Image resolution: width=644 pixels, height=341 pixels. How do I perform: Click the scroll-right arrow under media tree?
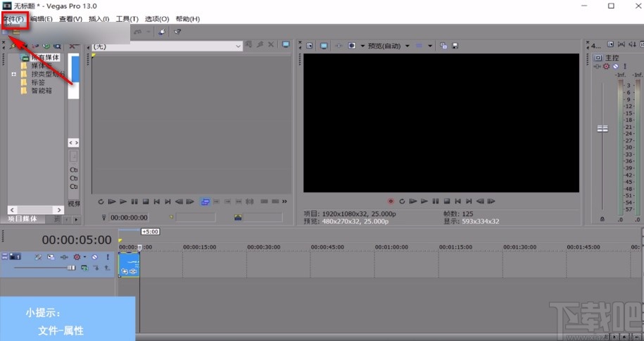click(x=58, y=210)
